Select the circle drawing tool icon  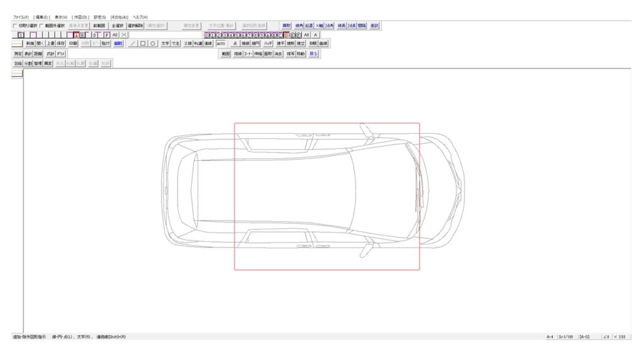pos(152,44)
